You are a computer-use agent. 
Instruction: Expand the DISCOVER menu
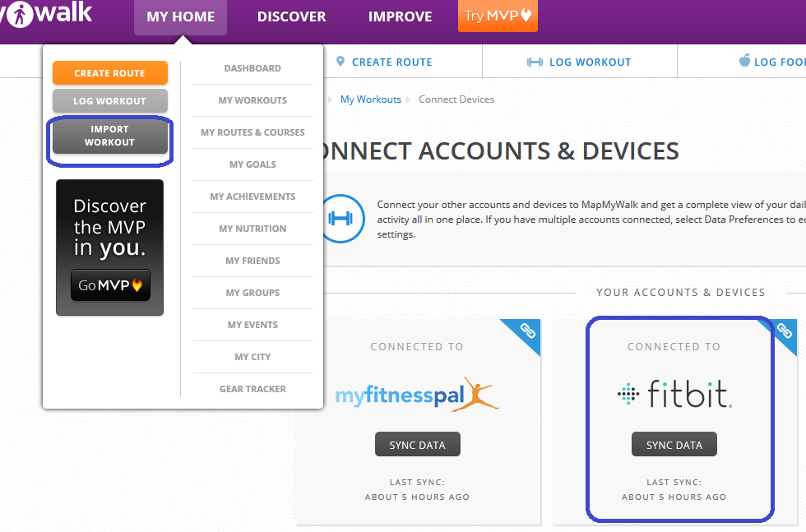pos(291,17)
